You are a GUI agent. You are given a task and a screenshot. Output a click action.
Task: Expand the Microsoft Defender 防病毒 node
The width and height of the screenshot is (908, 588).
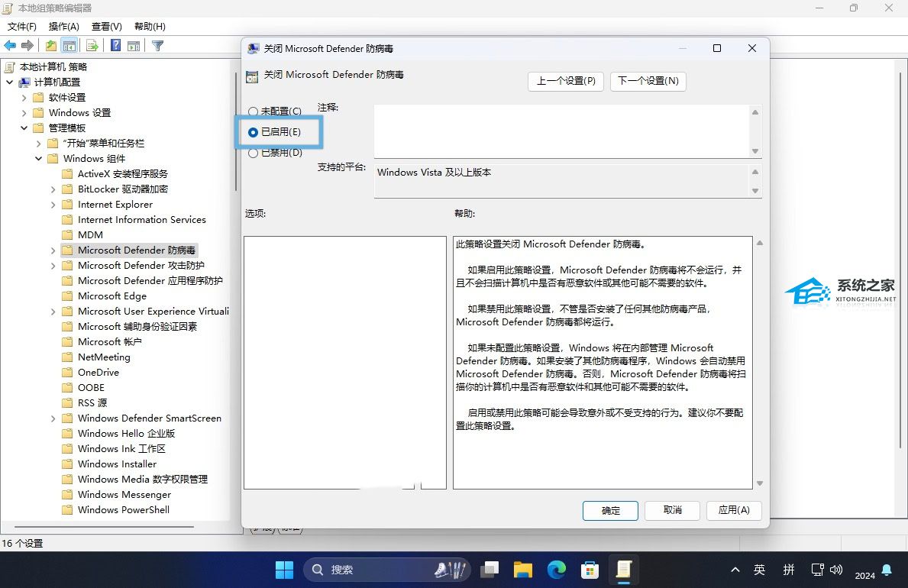53,250
